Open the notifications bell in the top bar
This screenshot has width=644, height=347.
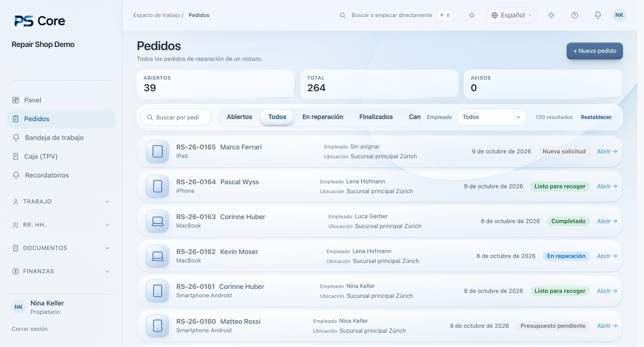click(598, 15)
